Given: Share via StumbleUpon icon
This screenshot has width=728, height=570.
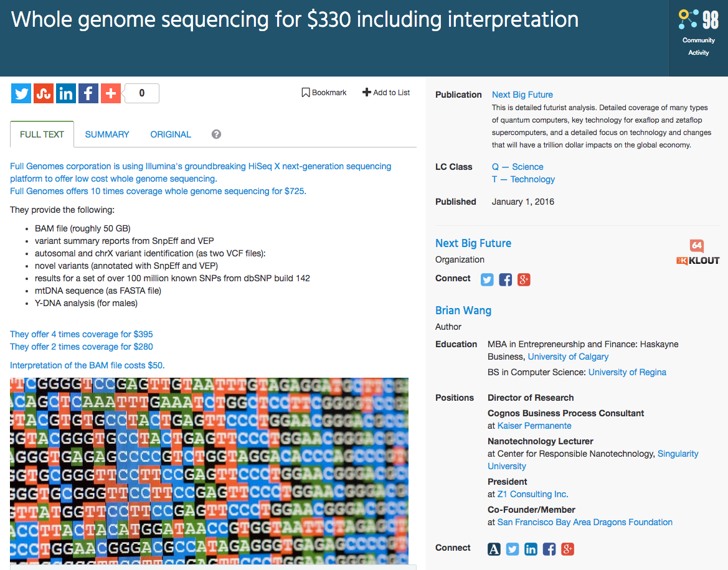Looking at the screenshot, I should [x=44, y=93].
